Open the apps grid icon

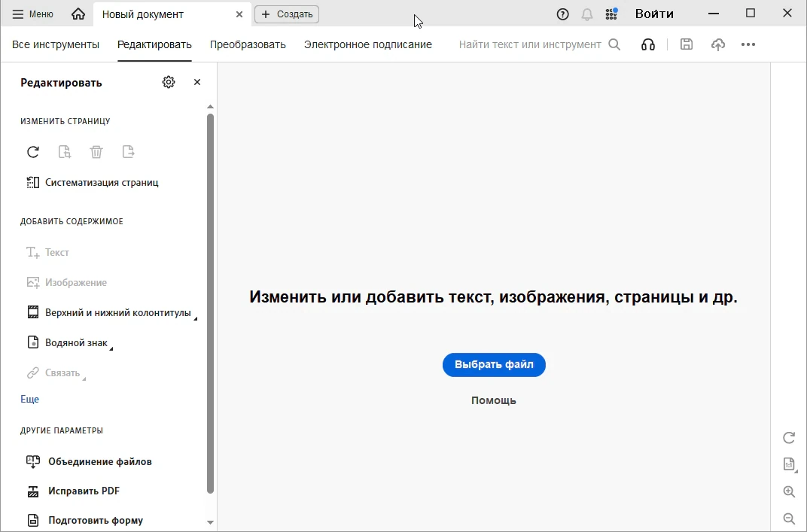click(x=611, y=14)
